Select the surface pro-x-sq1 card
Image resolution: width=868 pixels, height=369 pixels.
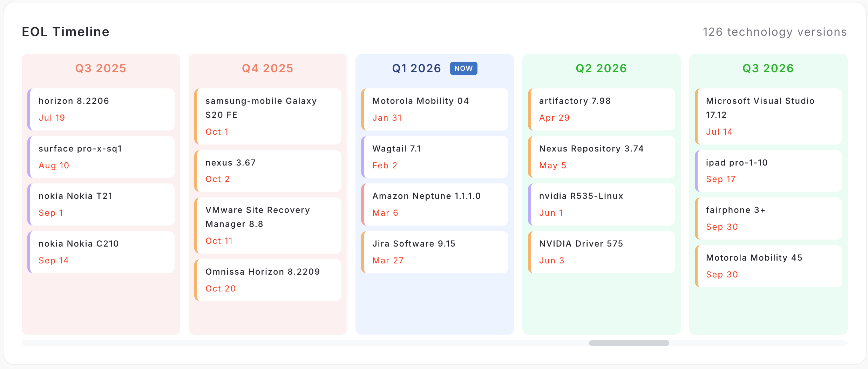pos(101,157)
